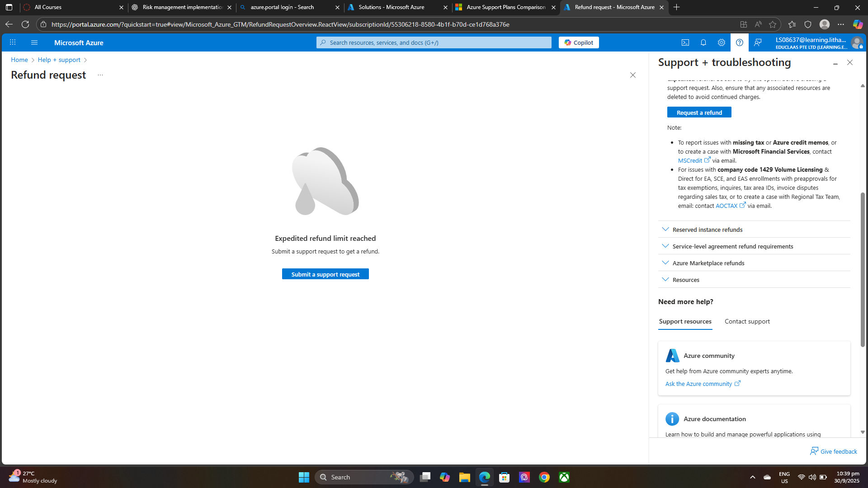Click the feedback icon in the Azure header
Viewport: 868px width, 488px height.
coord(758,42)
